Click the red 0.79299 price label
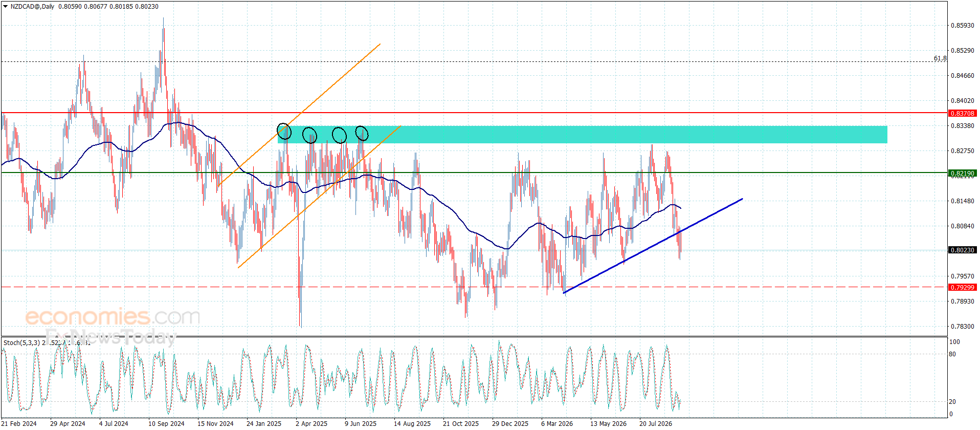This screenshot has width=980, height=430. tap(962, 287)
